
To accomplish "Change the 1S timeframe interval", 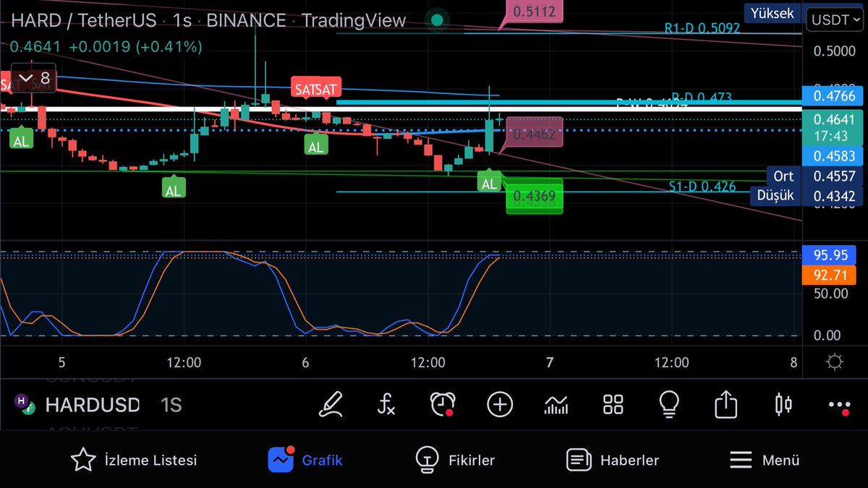I will 171,405.
